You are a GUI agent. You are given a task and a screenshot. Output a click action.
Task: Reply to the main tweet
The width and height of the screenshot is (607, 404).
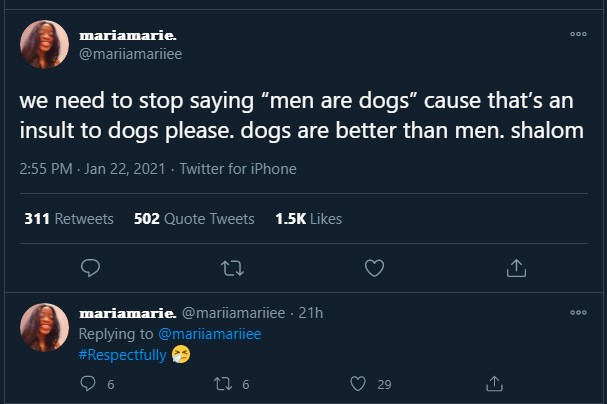tap(90, 267)
